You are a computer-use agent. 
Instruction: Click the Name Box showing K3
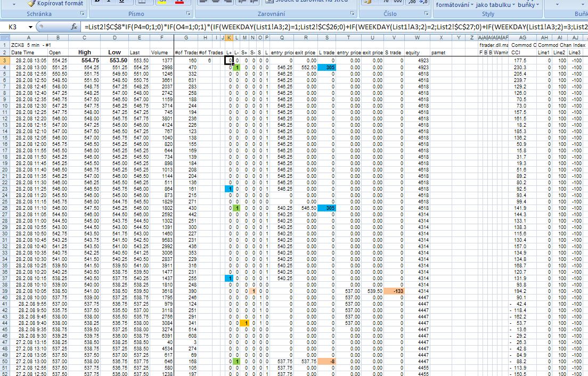13,27
